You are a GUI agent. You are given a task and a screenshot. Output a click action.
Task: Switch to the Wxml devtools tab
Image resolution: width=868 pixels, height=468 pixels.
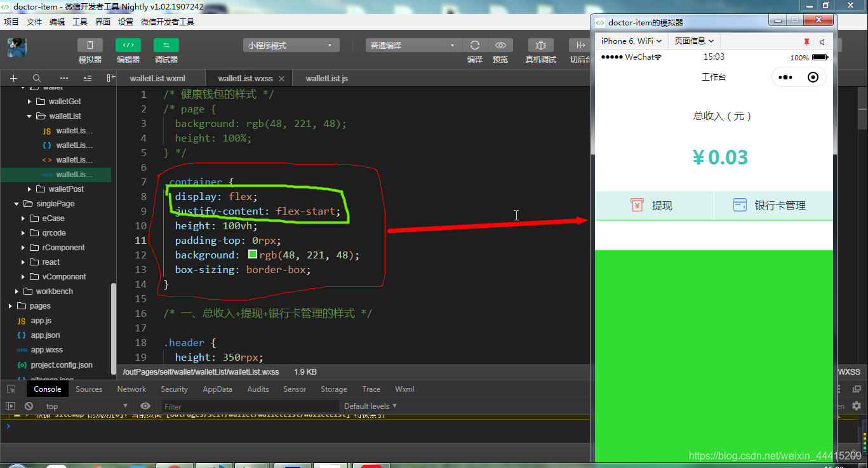pyautogui.click(x=405, y=389)
